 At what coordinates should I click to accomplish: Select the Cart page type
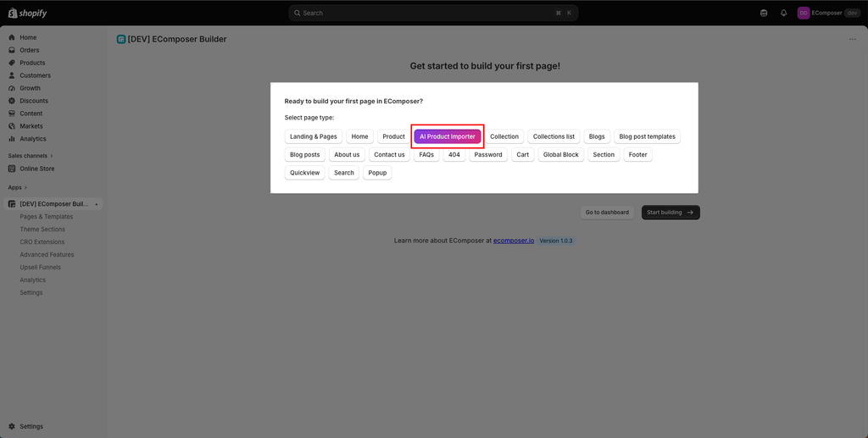522,155
